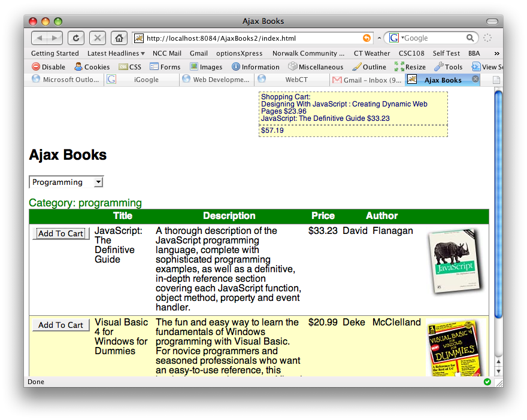Click the window toolbar toggle pill button
Viewport: 527px width, 420px height.
tap(492, 22)
